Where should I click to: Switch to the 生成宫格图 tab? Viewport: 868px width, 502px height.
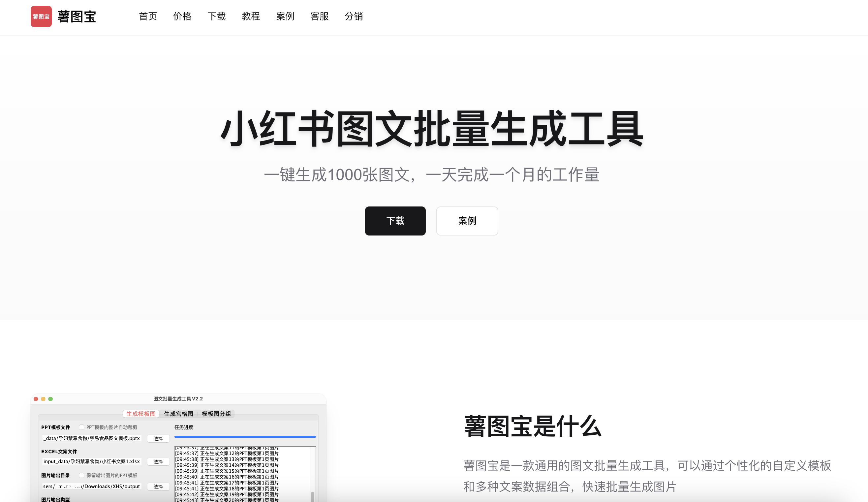coord(179,414)
